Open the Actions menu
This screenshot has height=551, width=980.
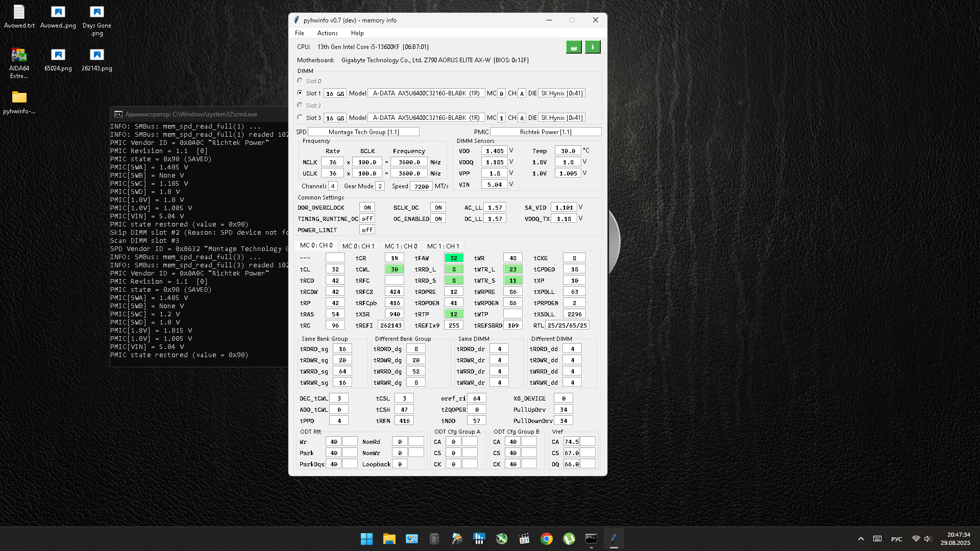327,33
